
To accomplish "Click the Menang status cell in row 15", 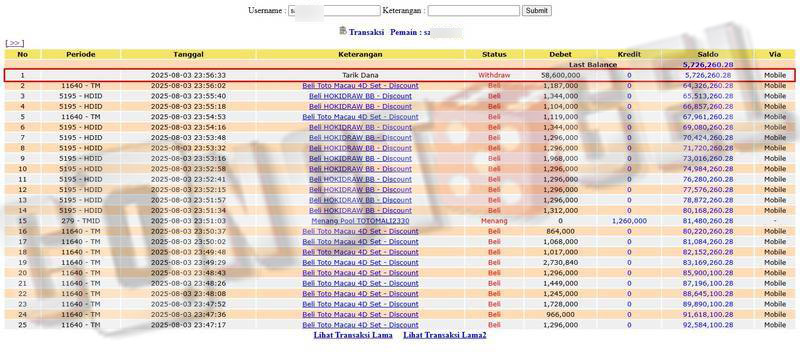I will pos(494,221).
